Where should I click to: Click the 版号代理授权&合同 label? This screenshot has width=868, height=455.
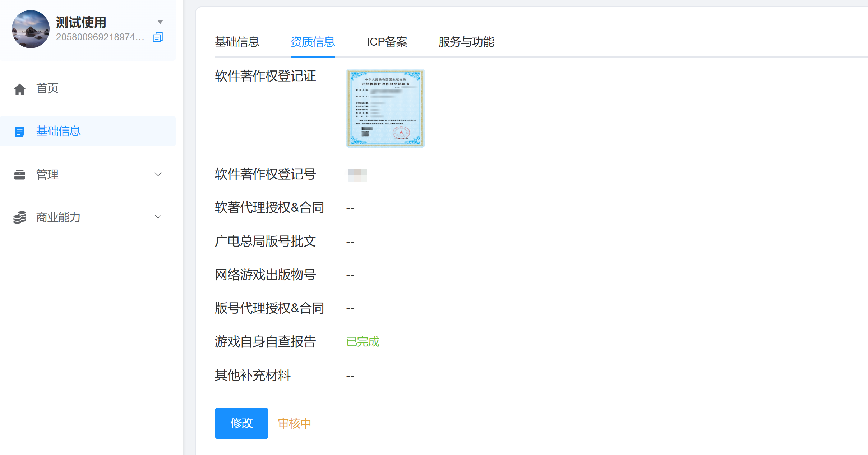coord(269,308)
